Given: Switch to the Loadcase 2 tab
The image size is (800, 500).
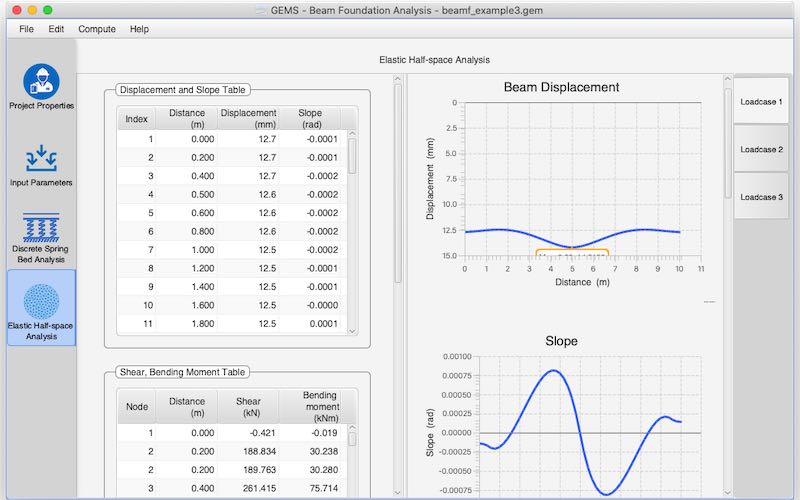Looking at the screenshot, I should coord(761,149).
